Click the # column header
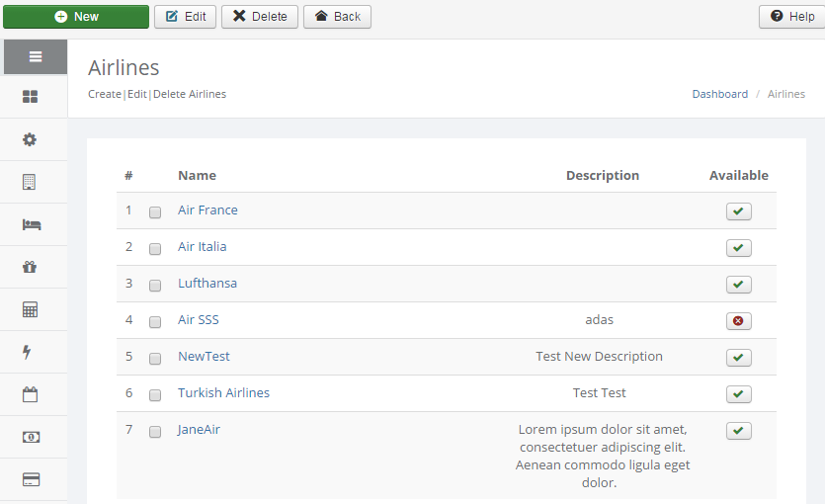The width and height of the screenshot is (825, 504). [128, 175]
